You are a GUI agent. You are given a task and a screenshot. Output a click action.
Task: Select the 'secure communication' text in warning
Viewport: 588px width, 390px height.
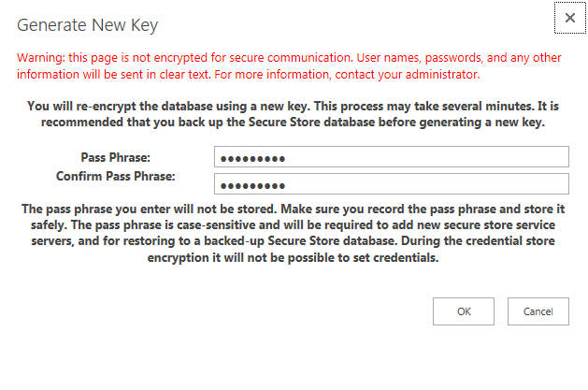click(x=290, y=58)
